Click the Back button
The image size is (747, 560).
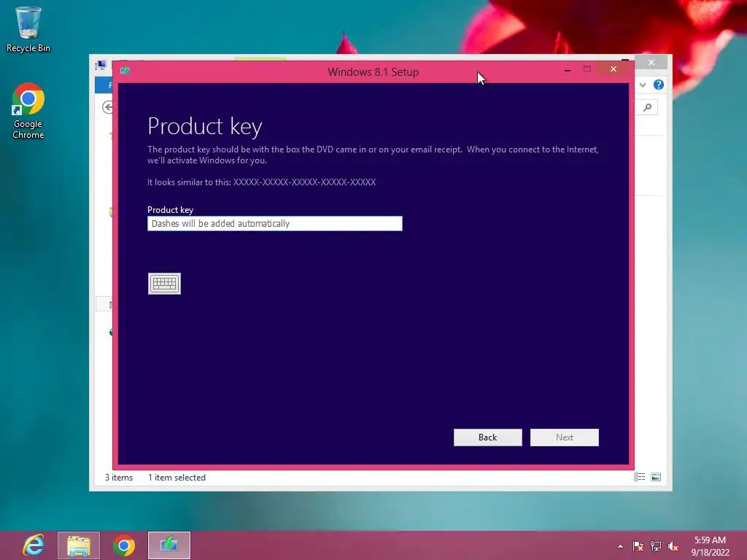coord(488,437)
